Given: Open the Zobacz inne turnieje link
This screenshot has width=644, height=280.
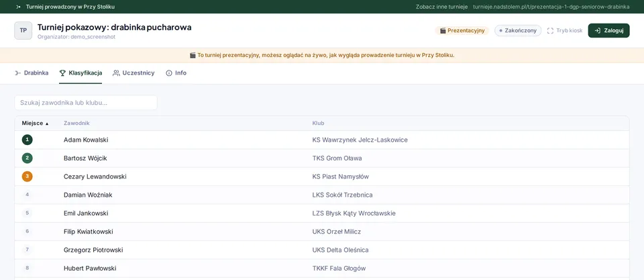Looking at the screenshot, I should click(x=441, y=7).
